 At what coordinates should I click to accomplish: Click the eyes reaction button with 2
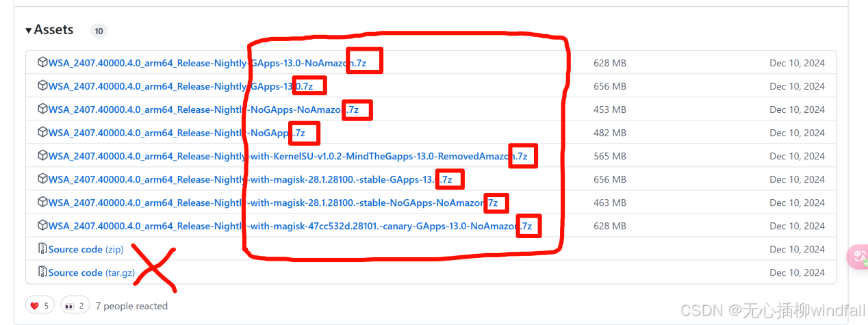(75, 306)
